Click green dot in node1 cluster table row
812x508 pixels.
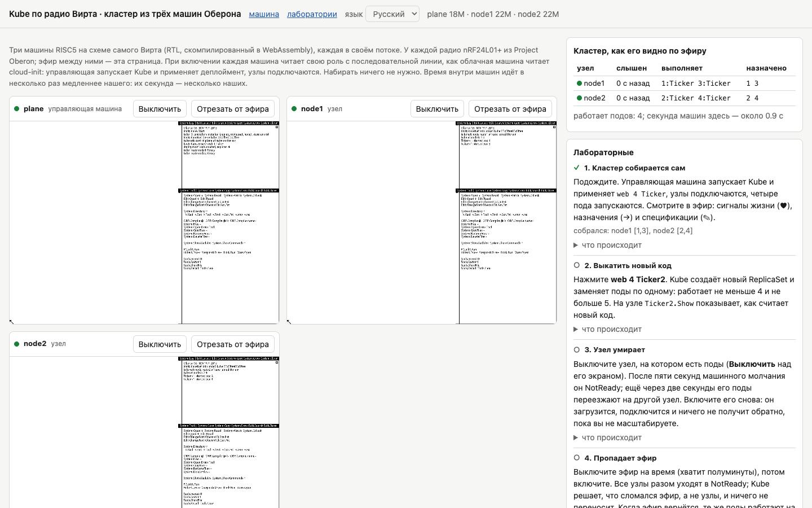point(580,83)
